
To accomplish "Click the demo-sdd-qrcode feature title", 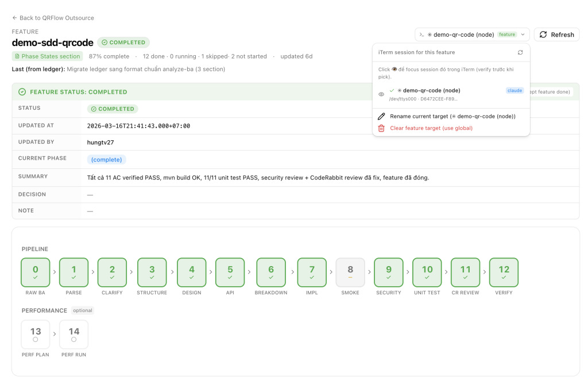I will tap(52, 43).
